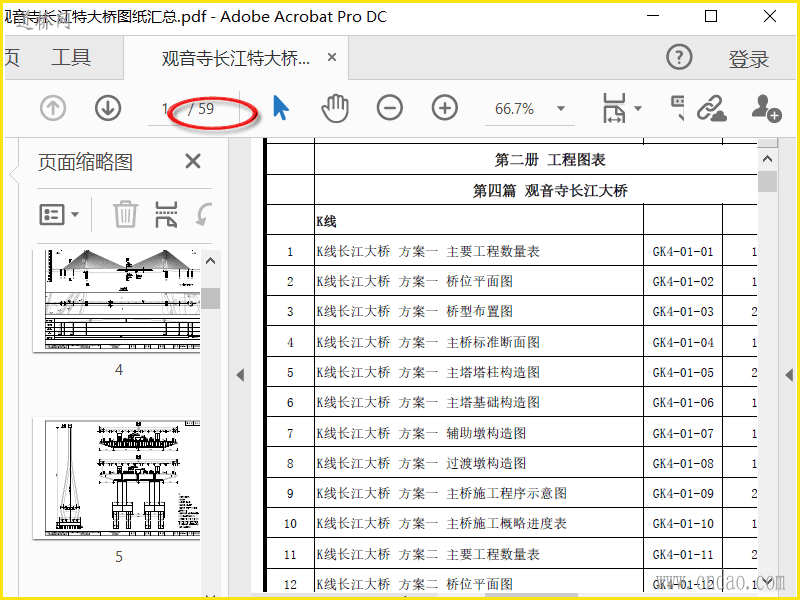Click heading 第二册 工程图表

[549, 160]
